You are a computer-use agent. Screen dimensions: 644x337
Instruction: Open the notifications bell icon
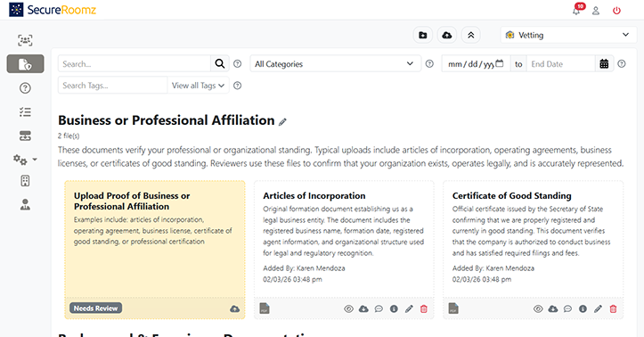(576, 11)
